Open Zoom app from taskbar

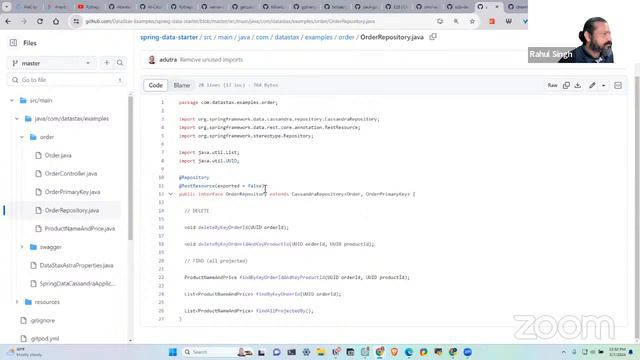pyautogui.click(x=467, y=352)
